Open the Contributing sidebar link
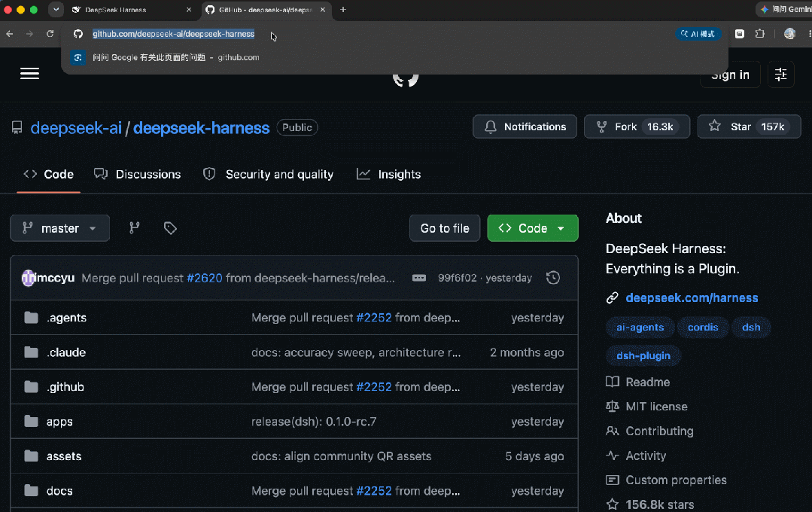 650,431
